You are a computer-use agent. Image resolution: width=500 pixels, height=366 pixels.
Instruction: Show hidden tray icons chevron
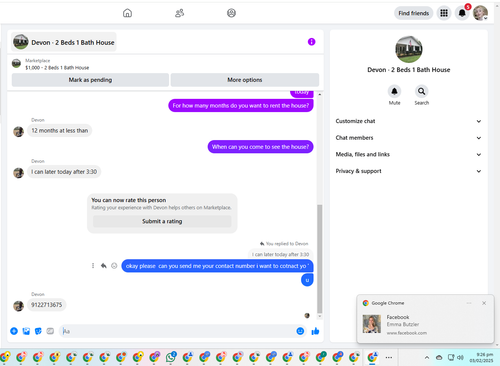(427, 357)
